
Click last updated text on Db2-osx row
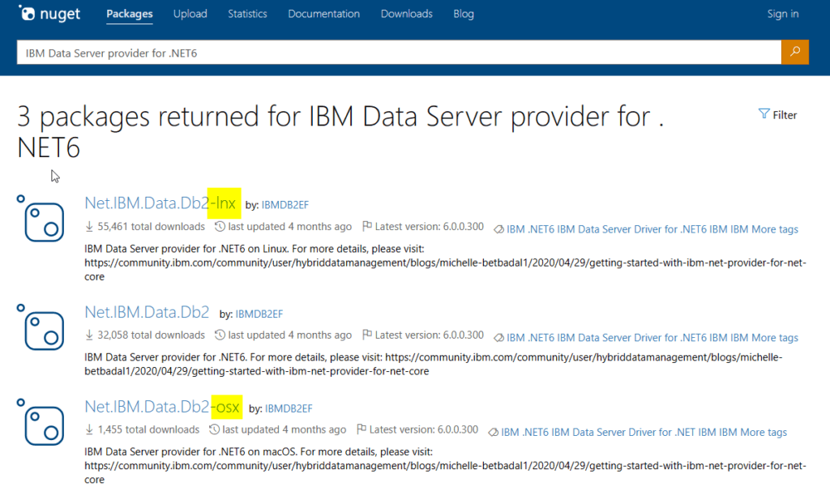tap(284, 429)
